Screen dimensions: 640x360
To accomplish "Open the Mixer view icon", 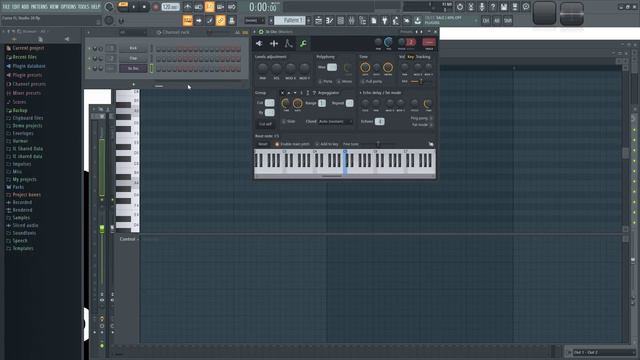I will tap(351, 20).
